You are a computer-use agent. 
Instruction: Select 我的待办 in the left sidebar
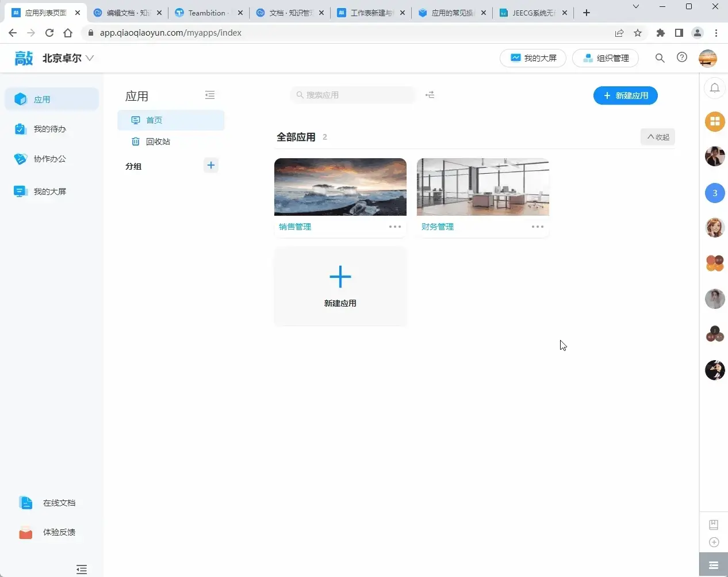point(51,129)
